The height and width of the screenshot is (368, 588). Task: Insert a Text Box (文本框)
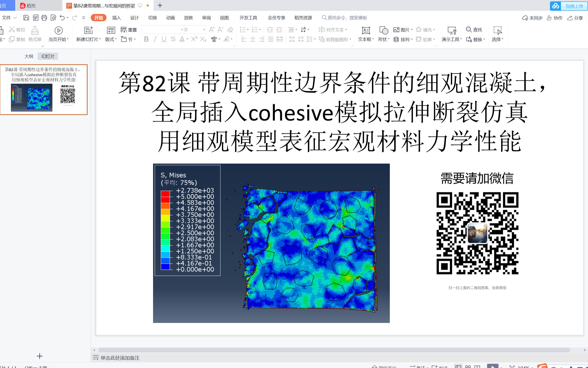pos(366,34)
